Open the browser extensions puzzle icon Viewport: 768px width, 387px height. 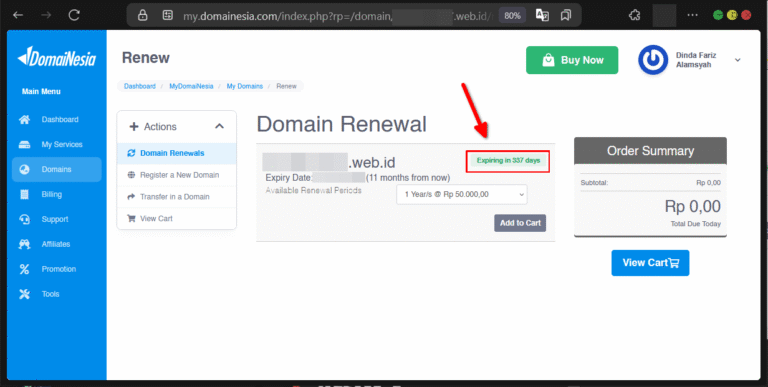click(634, 15)
